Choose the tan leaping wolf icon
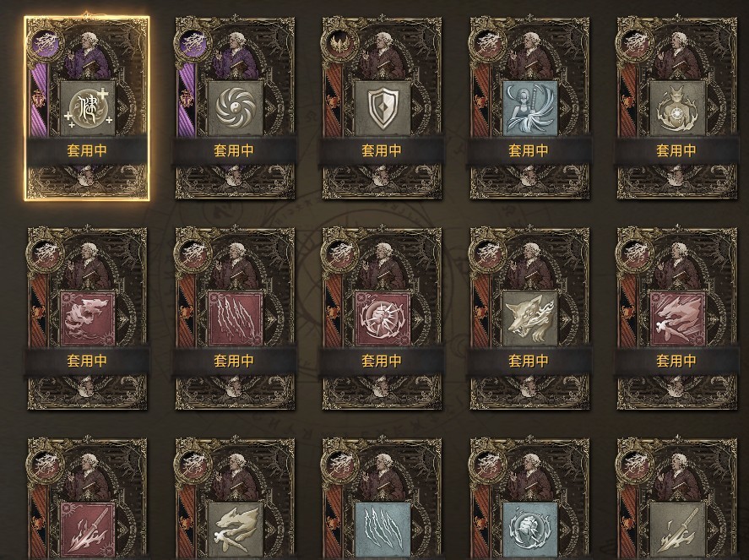749x560 pixels. (x=236, y=530)
